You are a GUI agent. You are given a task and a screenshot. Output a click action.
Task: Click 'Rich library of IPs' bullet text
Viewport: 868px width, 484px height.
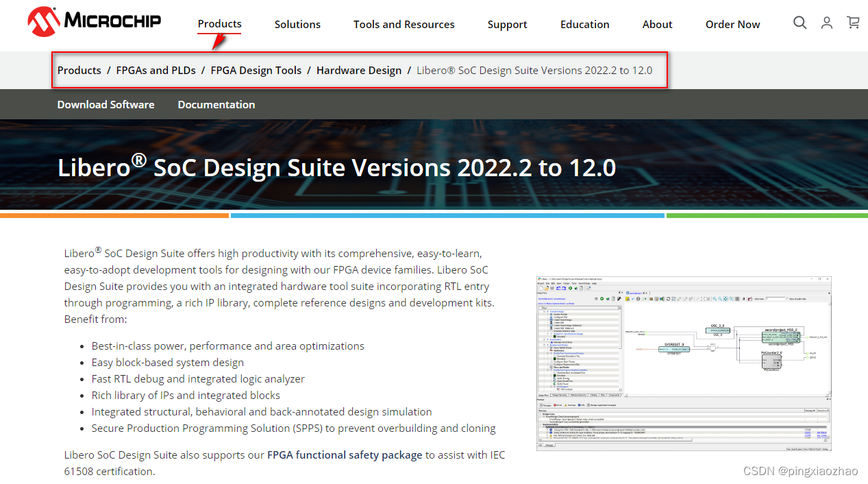pos(186,396)
